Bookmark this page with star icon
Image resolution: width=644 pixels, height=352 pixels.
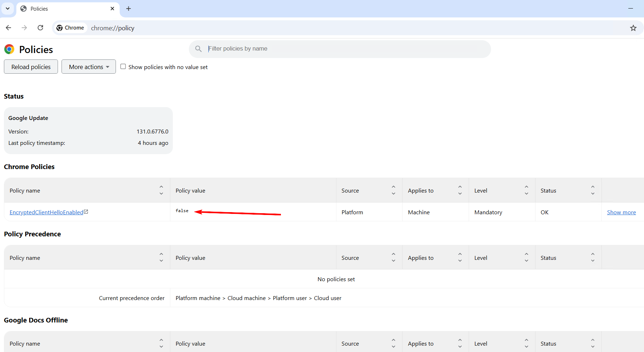[633, 28]
